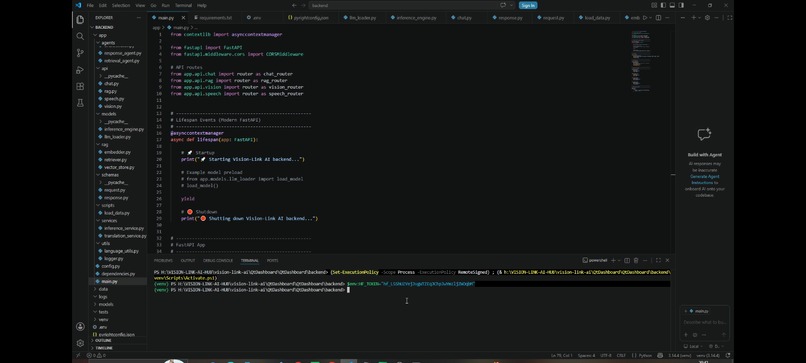
Task: Select the powershell terminal label
Action: [x=595, y=261]
